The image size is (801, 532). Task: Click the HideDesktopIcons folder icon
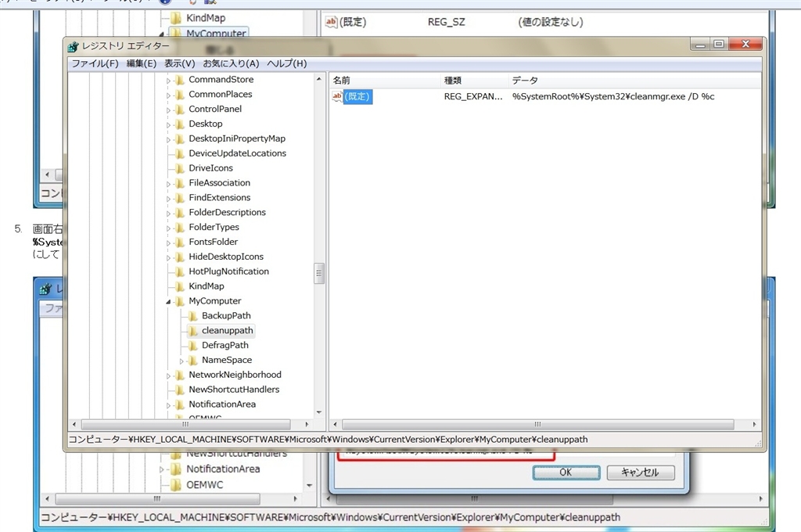(179, 257)
